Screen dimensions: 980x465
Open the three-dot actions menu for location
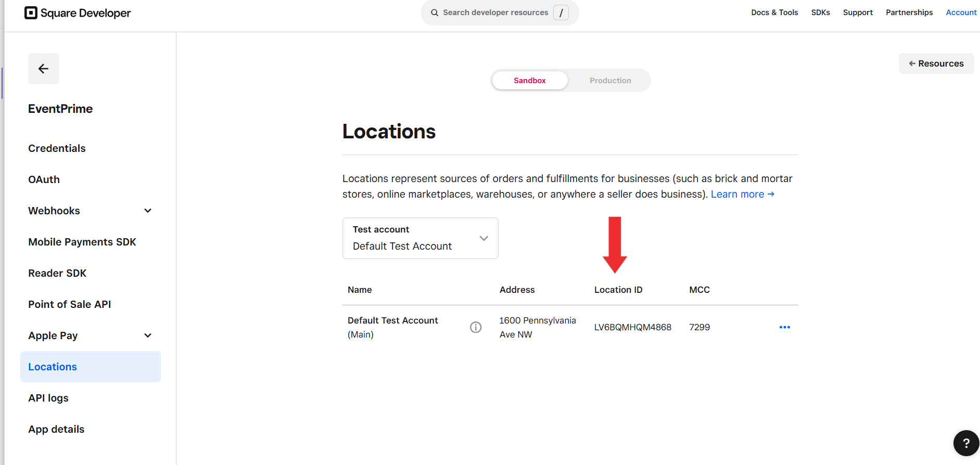[784, 327]
